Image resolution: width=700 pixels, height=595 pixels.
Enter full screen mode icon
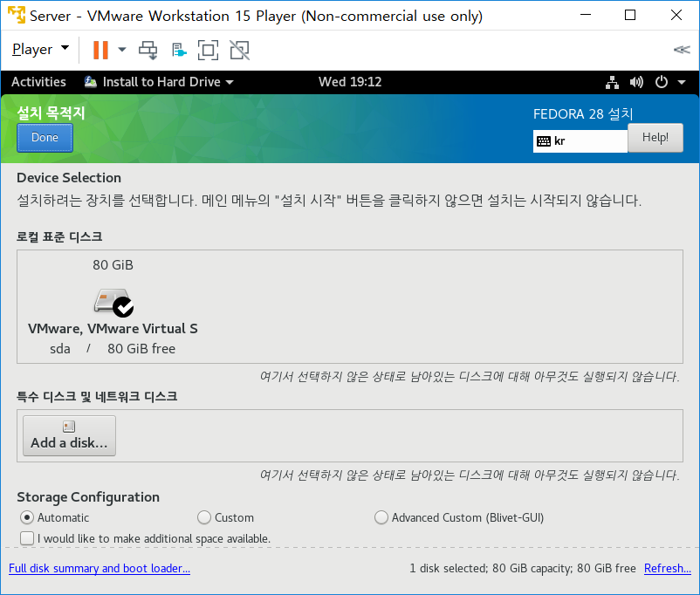(x=208, y=50)
